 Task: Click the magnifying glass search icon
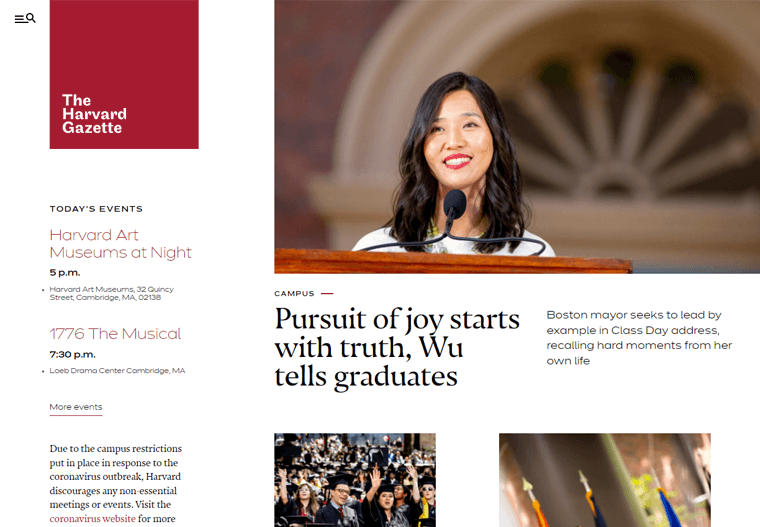click(x=31, y=18)
